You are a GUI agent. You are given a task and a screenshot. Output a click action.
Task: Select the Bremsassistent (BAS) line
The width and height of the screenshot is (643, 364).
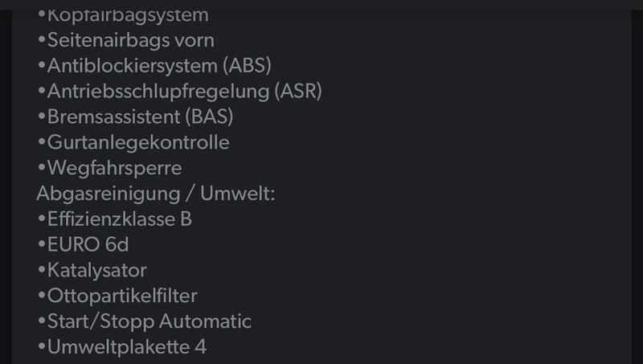135,117
